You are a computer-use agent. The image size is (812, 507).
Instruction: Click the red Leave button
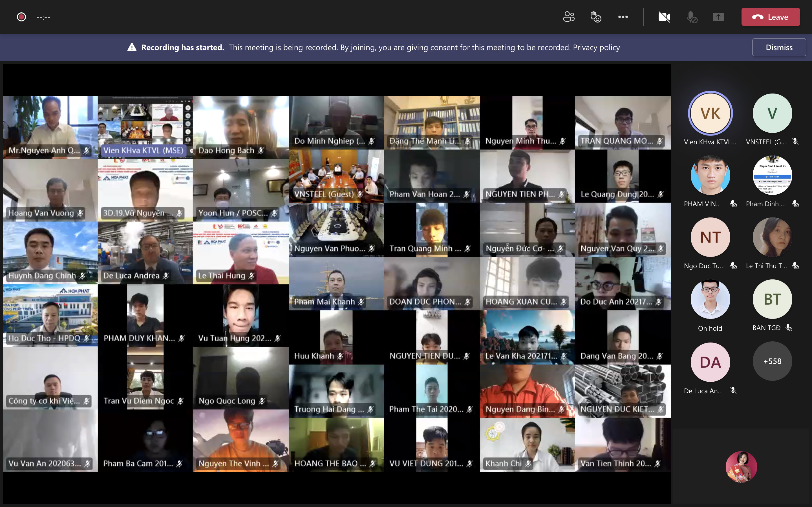pyautogui.click(x=770, y=17)
